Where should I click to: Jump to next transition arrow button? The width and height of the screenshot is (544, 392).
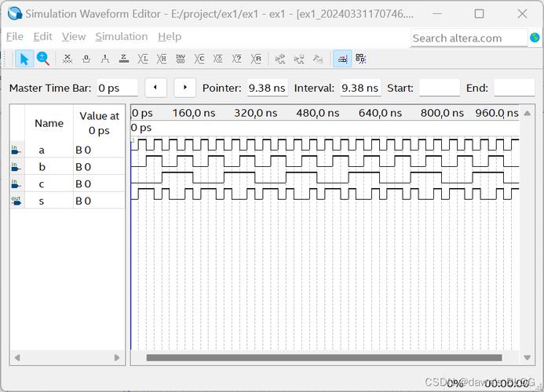click(184, 88)
